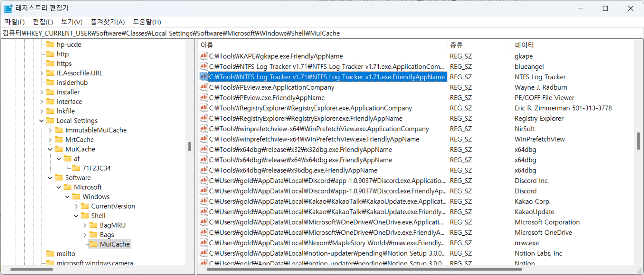Screen dimensions: 644x275
Task: Select the MrtCache folder icon
Action: [59, 140]
